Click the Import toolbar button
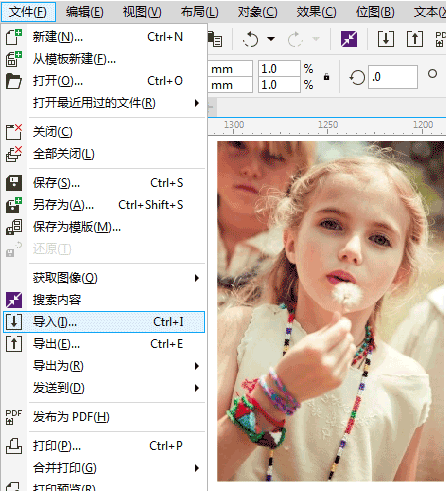The image size is (446, 491). (386, 39)
